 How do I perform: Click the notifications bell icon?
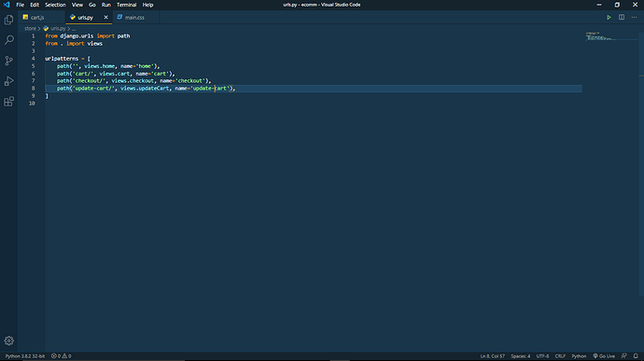636,356
